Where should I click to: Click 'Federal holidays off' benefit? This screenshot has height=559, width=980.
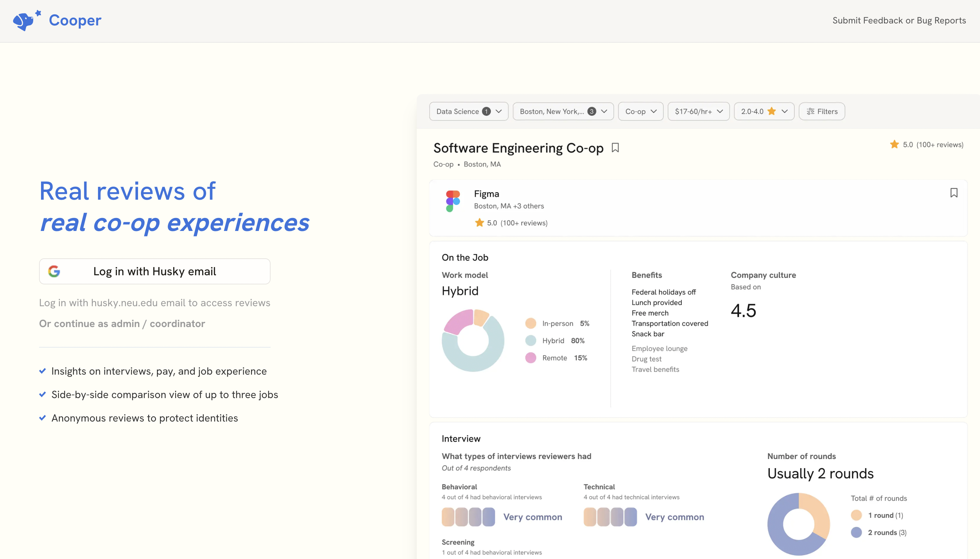coord(664,292)
